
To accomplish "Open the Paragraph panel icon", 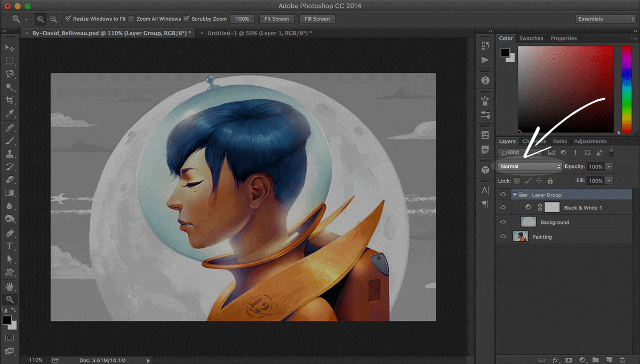I will tap(485, 204).
